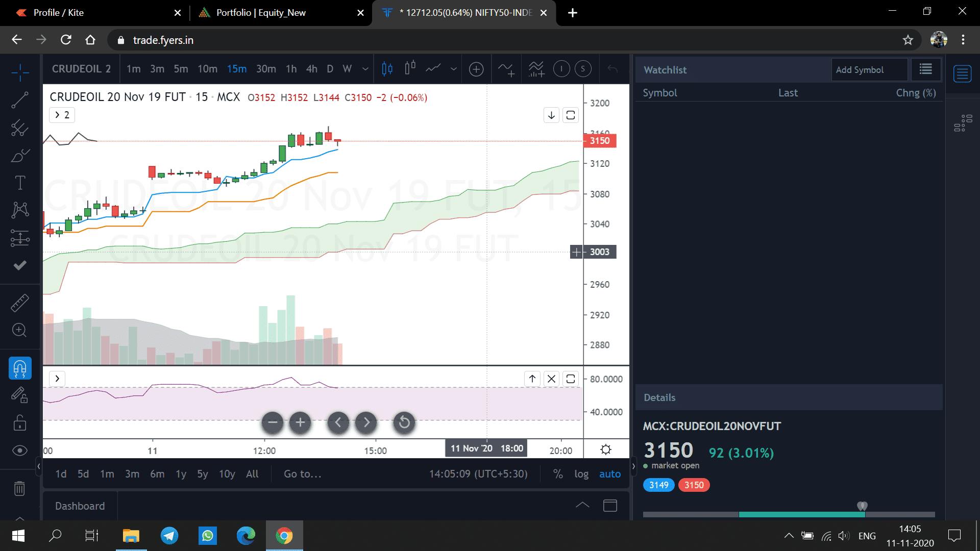Zoom in chart with plus button
Image resolution: width=980 pixels, height=551 pixels.
point(300,422)
